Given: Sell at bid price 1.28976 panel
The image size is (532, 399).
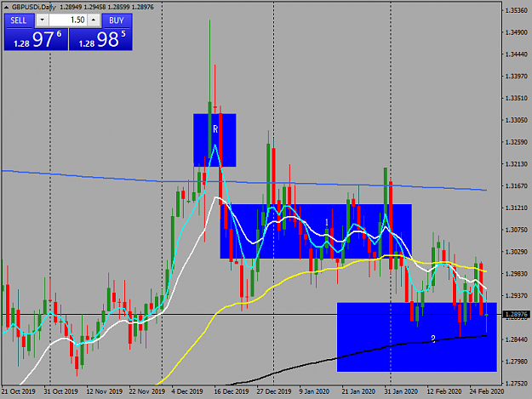Looking at the screenshot, I should point(36,39).
